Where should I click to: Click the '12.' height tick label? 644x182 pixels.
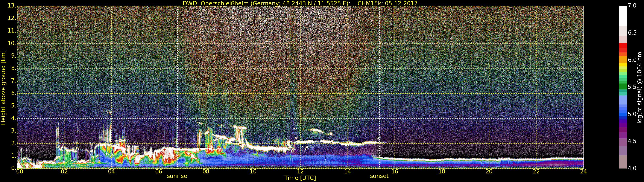coord(12,18)
